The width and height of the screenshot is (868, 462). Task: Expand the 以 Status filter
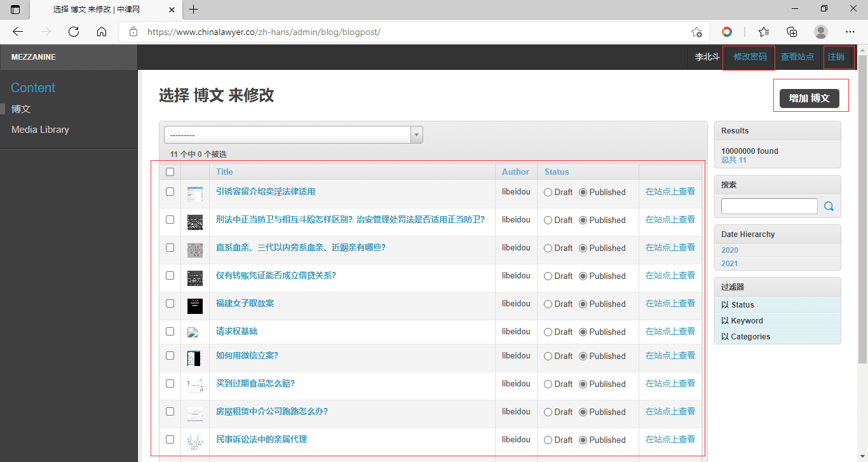777,305
